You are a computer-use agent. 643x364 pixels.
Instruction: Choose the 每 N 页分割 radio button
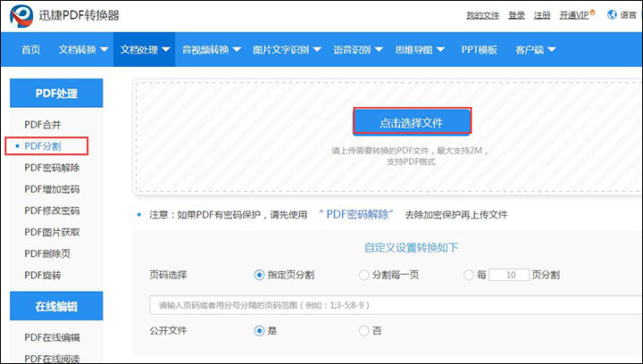pos(469,275)
